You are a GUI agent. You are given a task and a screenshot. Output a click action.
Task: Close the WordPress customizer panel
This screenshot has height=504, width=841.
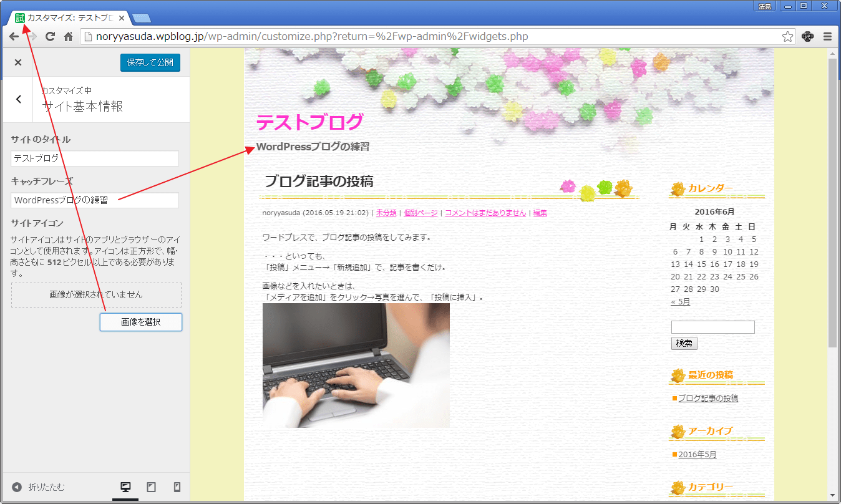18,62
